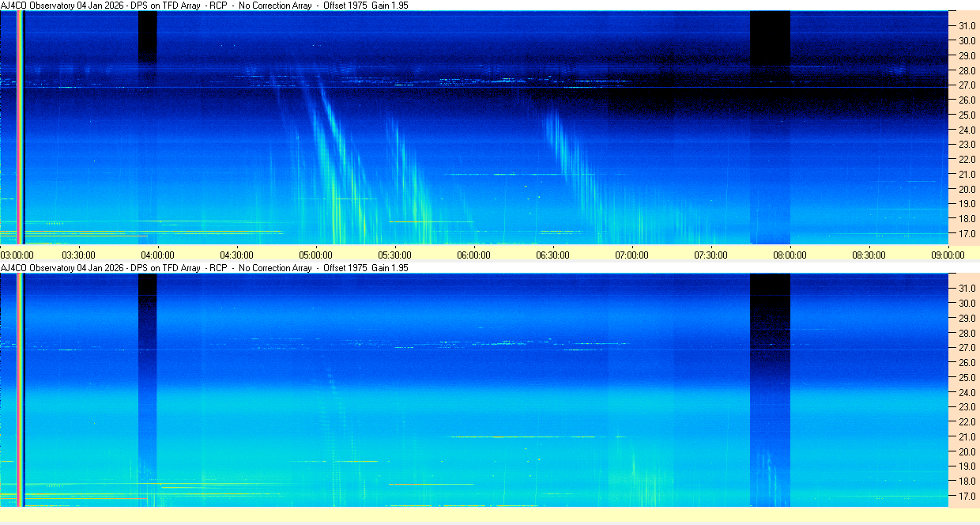Click 27.0 on upper spectrogram frequency scale

(x=967, y=85)
